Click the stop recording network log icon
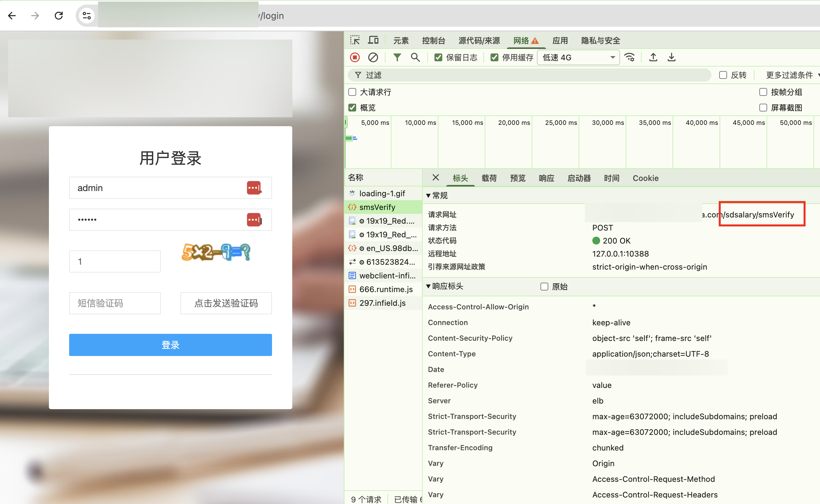This screenshot has height=504, width=820. [355, 57]
